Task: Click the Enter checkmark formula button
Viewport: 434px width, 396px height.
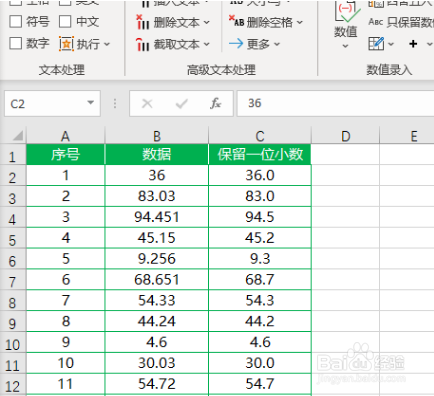Action: click(x=181, y=104)
